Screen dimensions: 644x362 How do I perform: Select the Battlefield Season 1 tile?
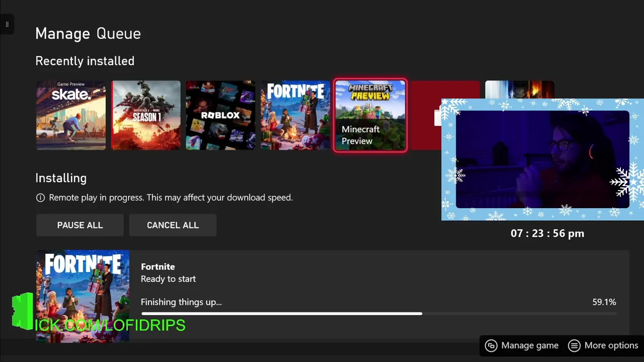point(146,115)
